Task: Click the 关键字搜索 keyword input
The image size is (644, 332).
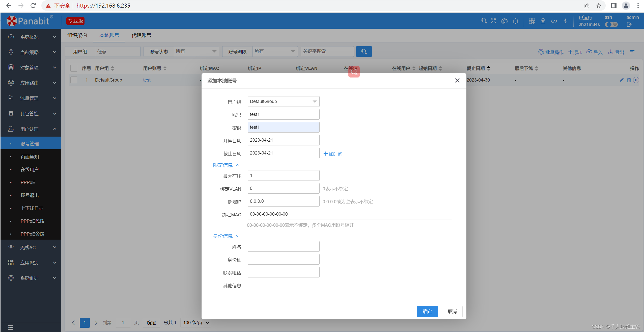Action: pos(327,52)
